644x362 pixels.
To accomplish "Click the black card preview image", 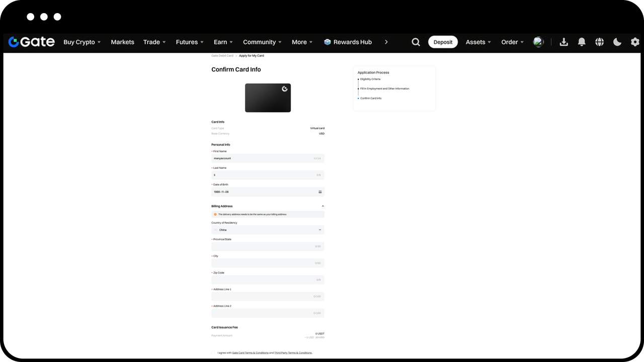I will (268, 98).
